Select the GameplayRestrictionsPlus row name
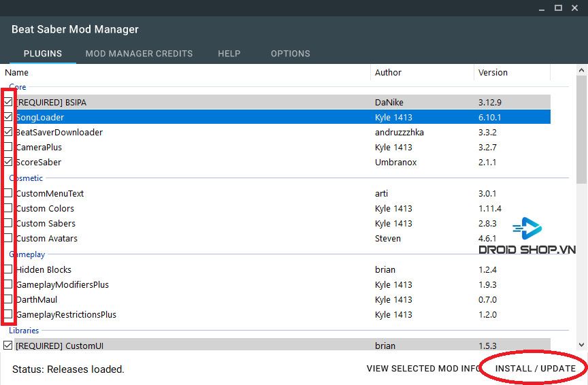 coord(66,314)
